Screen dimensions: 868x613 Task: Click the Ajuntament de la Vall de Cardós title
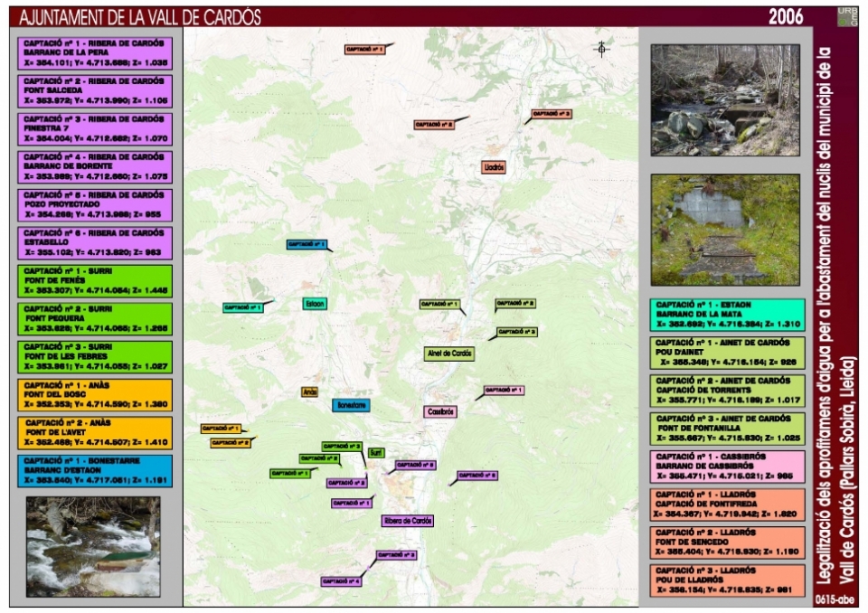click(x=140, y=16)
